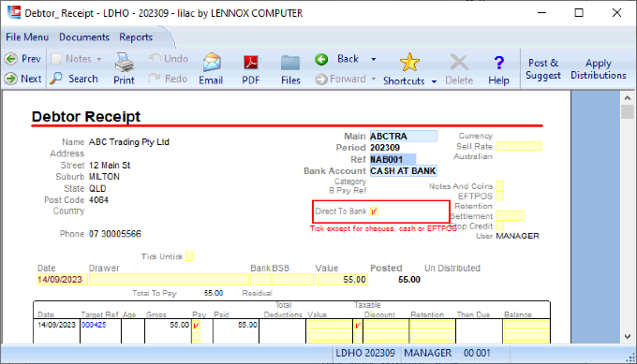Click the Value field 55.00
This screenshot has width=637, height=364.
coord(341,280)
